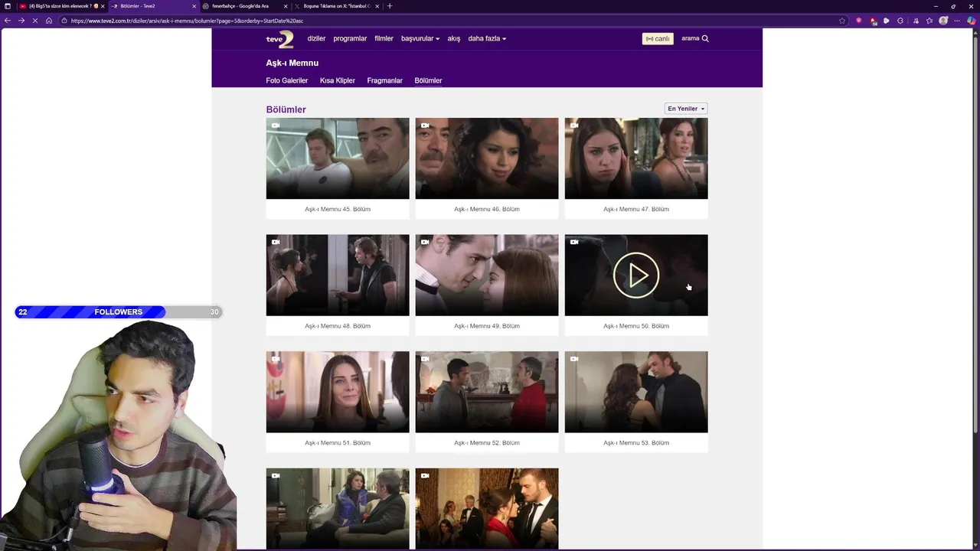Viewport: 980px width, 551px height.
Task: Expand the En Yeniler sort dropdown
Action: (x=686, y=109)
